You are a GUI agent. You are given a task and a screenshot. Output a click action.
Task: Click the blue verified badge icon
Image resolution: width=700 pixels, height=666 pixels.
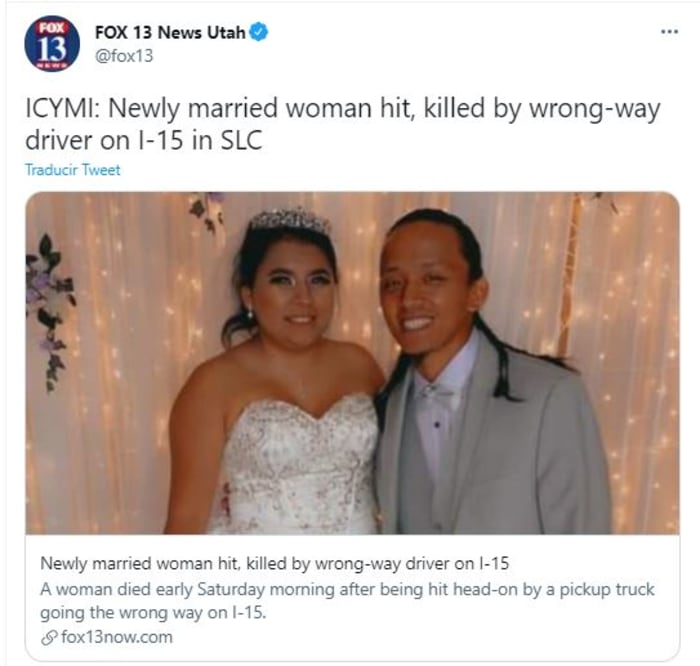258,32
